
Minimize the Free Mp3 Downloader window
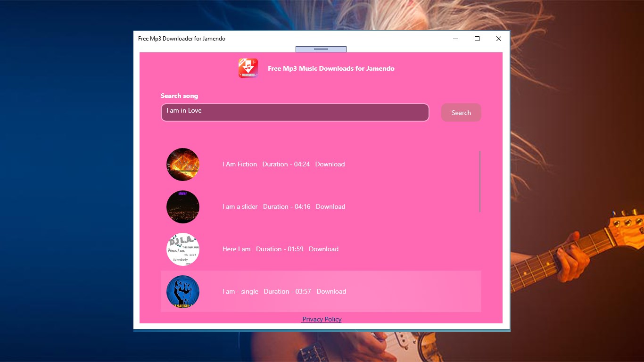[455, 39]
